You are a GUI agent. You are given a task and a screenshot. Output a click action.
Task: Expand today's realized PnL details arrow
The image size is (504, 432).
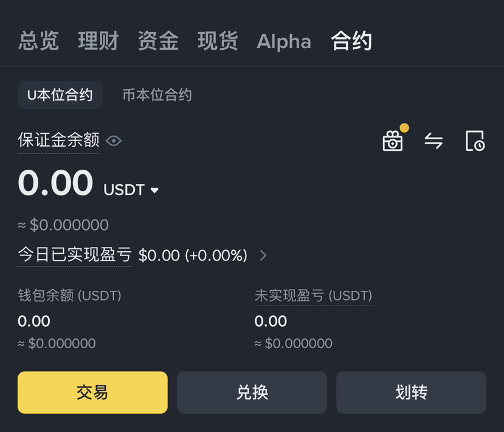tap(263, 256)
